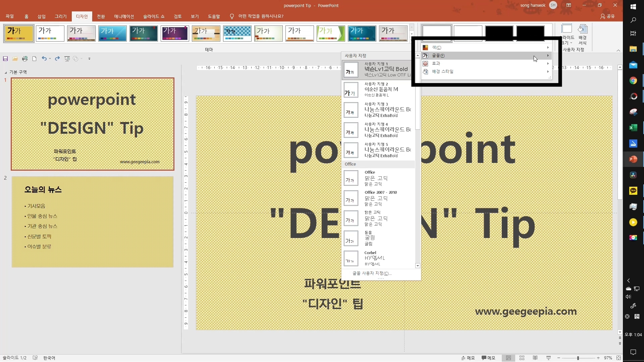Toggle slide notes (메모) pane in status bar

tap(468, 358)
